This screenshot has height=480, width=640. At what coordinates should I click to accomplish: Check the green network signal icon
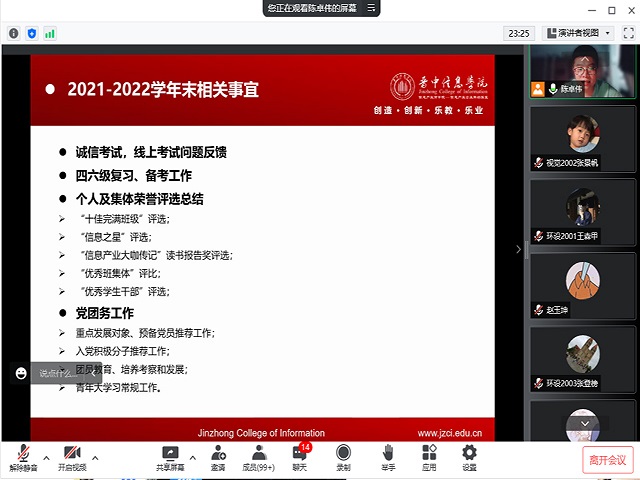[x=50, y=33]
